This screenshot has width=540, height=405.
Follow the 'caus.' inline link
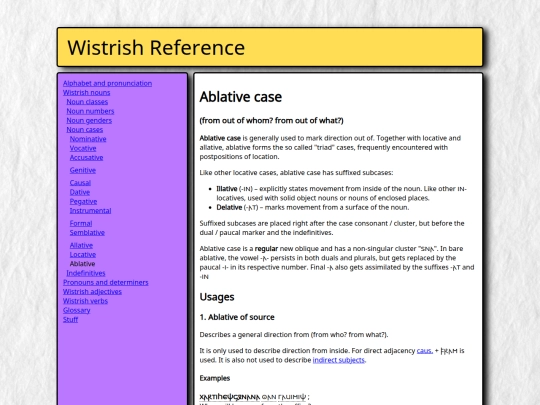pyautogui.click(x=425, y=351)
